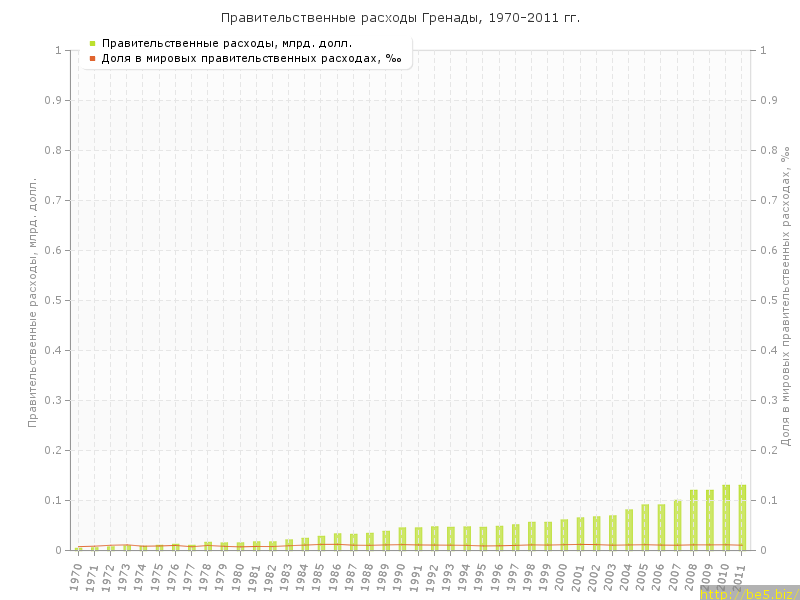Click the 1970 label on the x-axis
800x600 pixels.
pos(76,576)
